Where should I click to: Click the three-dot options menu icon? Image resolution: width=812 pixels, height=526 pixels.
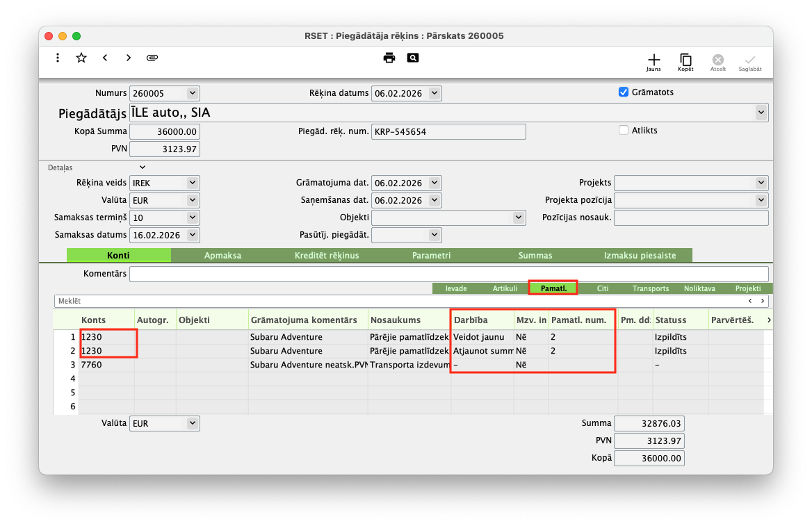point(58,58)
